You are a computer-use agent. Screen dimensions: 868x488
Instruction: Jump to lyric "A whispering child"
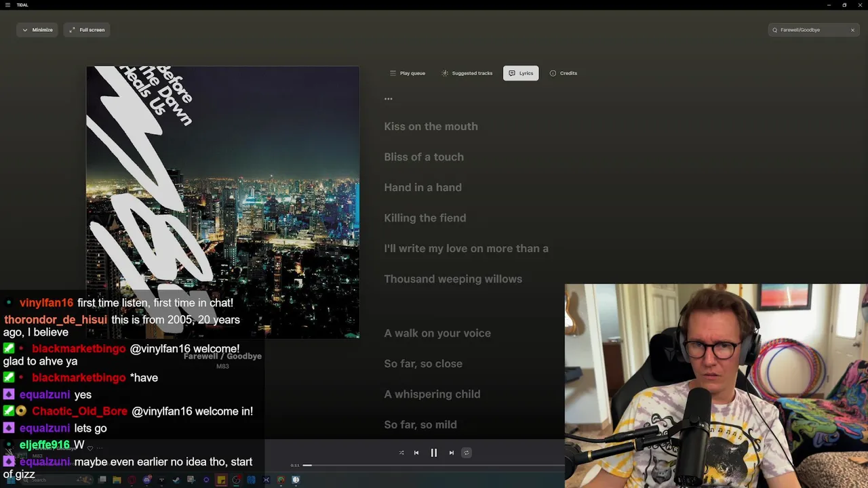432,394
